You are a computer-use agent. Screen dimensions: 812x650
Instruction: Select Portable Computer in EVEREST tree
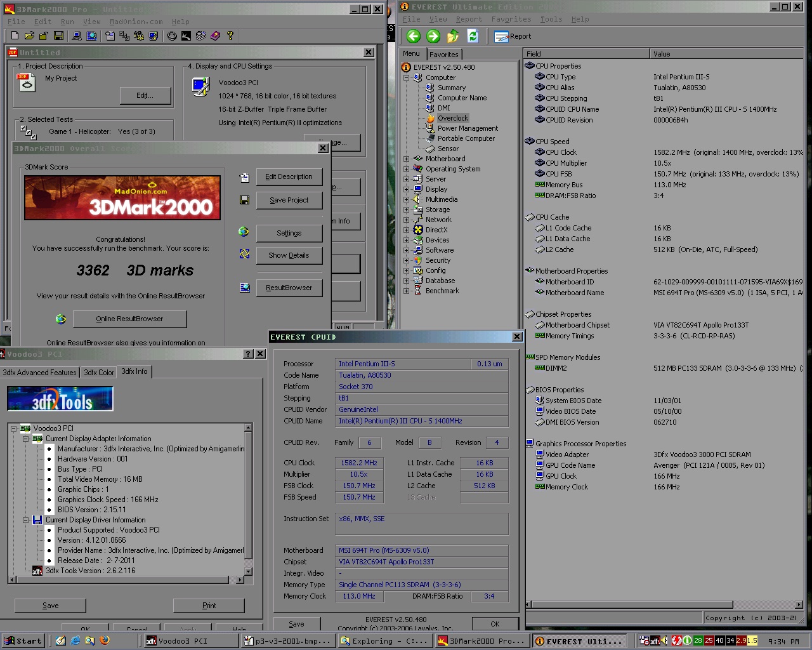coord(466,138)
